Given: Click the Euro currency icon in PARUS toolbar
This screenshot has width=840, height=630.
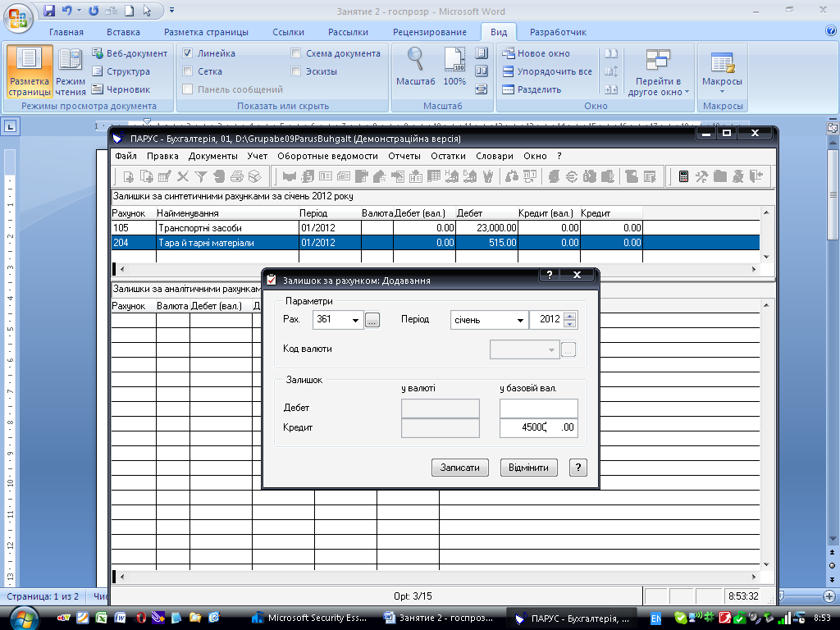Looking at the screenshot, I should [x=572, y=176].
